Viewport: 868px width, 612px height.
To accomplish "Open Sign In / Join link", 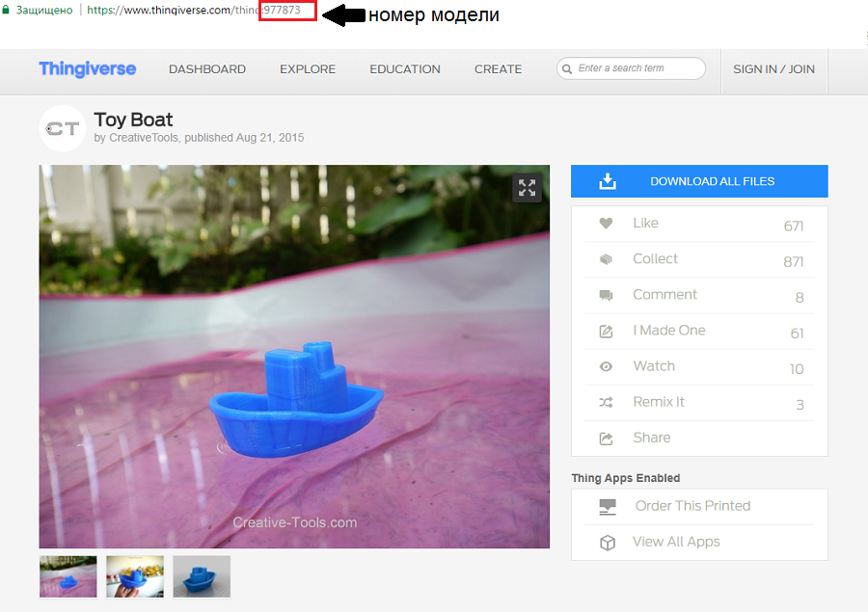I will pyautogui.click(x=773, y=69).
